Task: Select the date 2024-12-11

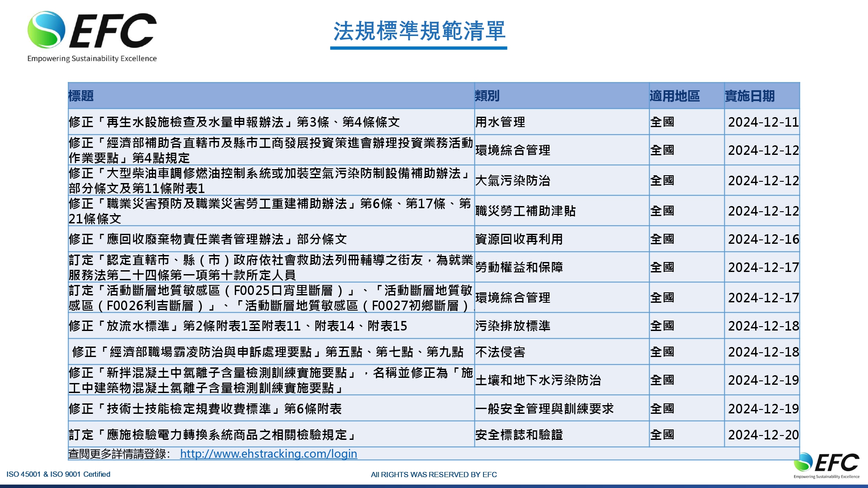Action: point(763,122)
